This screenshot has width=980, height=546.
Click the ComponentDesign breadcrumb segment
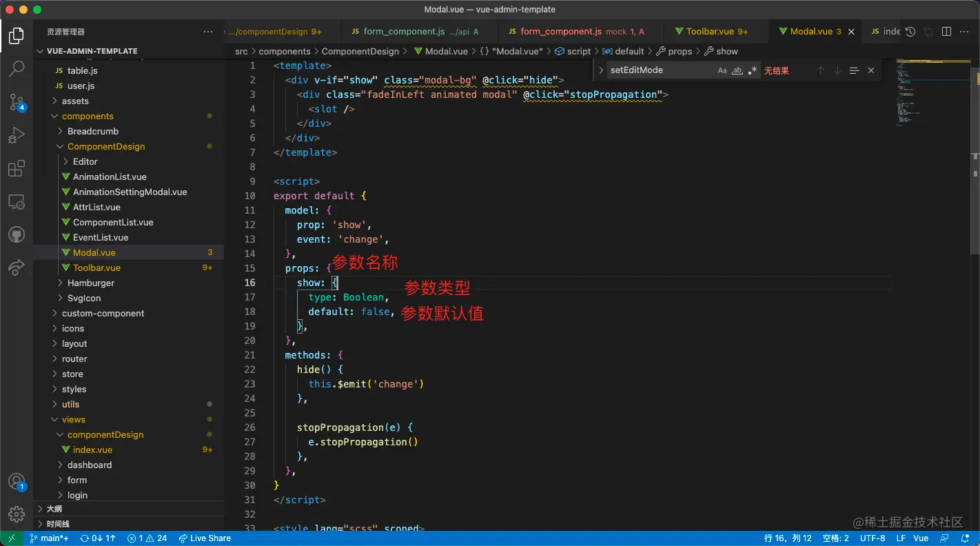click(360, 51)
